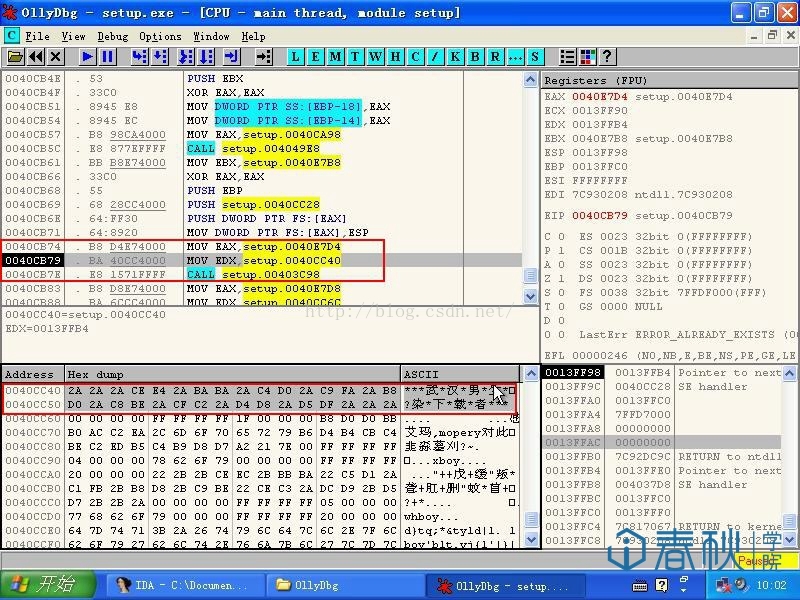Image resolution: width=800 pixels, height=600 pixels.
Task: Open Run trace with ... button
Action: click(x=514, y=56)
